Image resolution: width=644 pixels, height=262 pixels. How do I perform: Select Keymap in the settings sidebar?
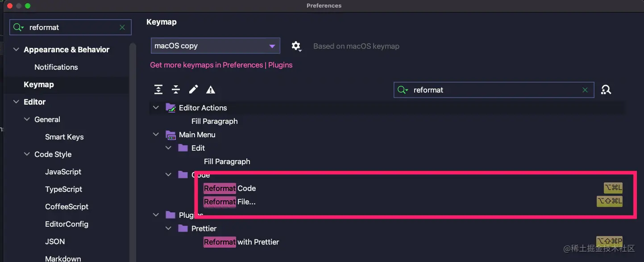click(39, 85)
